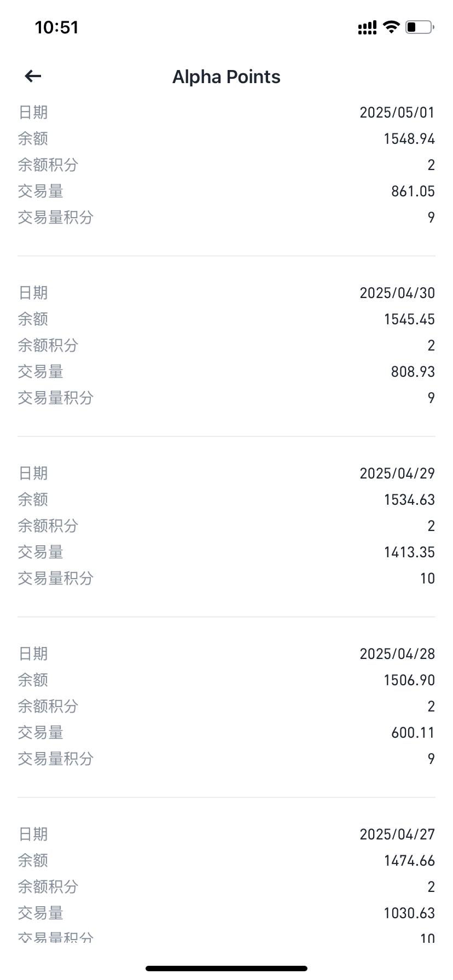The width and height of the screenshot is (453, 980).
Task: Tap balance value 1545.45
Action: 409,319
